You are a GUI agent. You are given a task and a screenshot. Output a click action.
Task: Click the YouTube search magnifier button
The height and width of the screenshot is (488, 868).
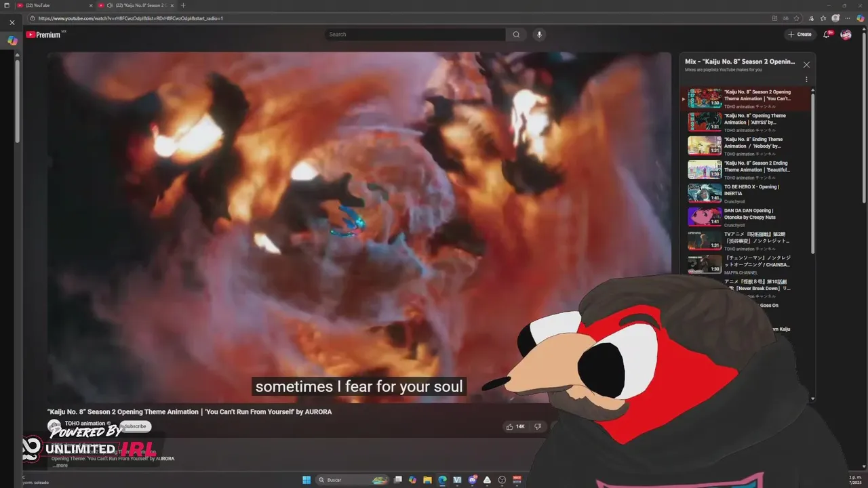click(516, 35)
